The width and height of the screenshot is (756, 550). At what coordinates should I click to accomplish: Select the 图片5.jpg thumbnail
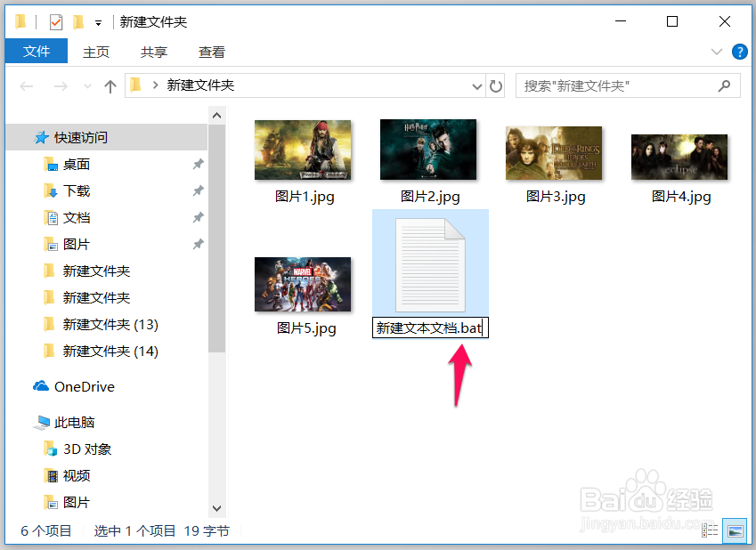click(303, 285)
